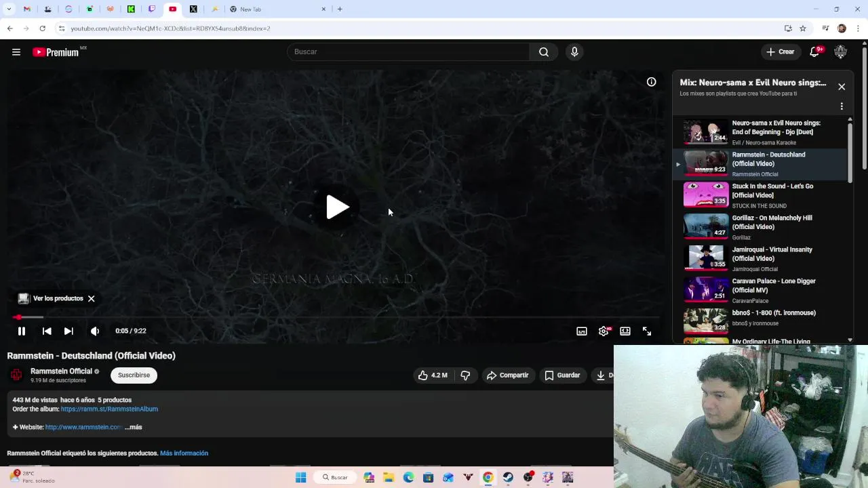
Task: Open the YouTube hamburger guide menu
Action: coord(16,52)
